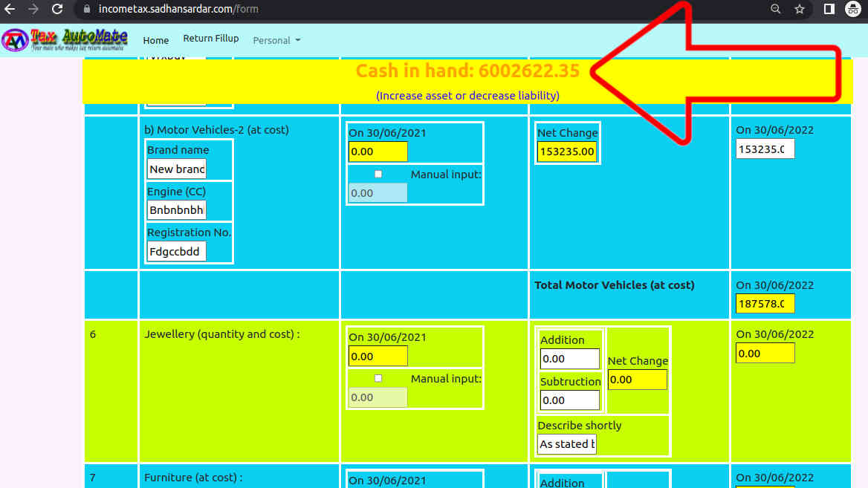Open the Home menu item
The width and height of the screenshot is (868, 488).
156,40
